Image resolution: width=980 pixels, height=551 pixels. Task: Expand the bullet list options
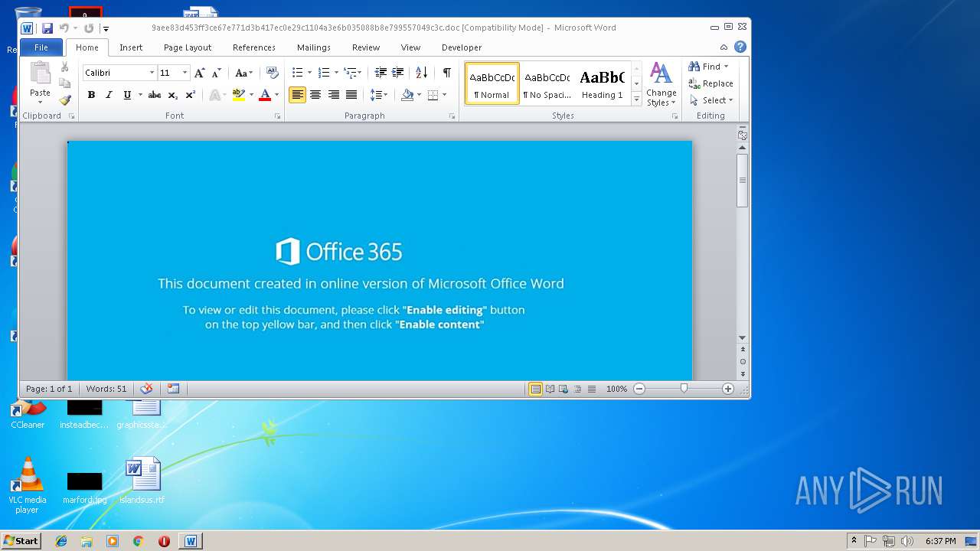point(309,73)
